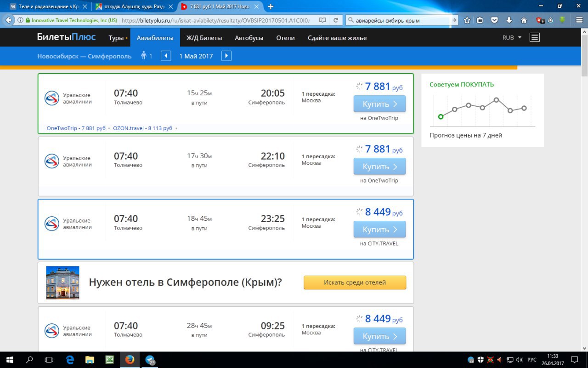The image size is (588, 368).
Task: Click 'Советуем ПОКУПАТЬ' heading
Action: pyautogui.click(x=462, y=85)
